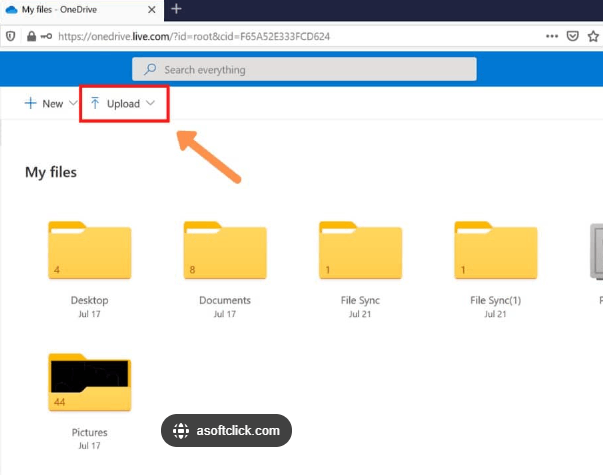The image size is (603, 475).
Task: Select the My files - OneDrive tab
Action: 82,10
